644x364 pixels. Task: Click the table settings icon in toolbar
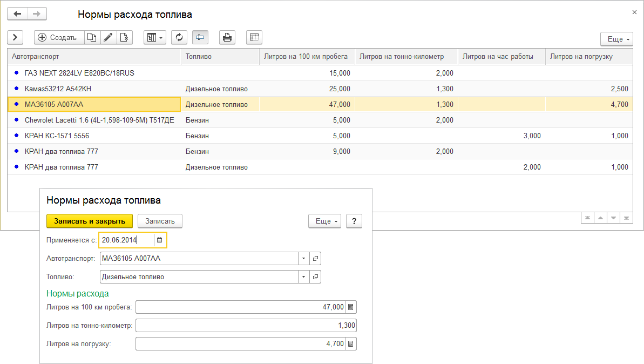[254, 37]
